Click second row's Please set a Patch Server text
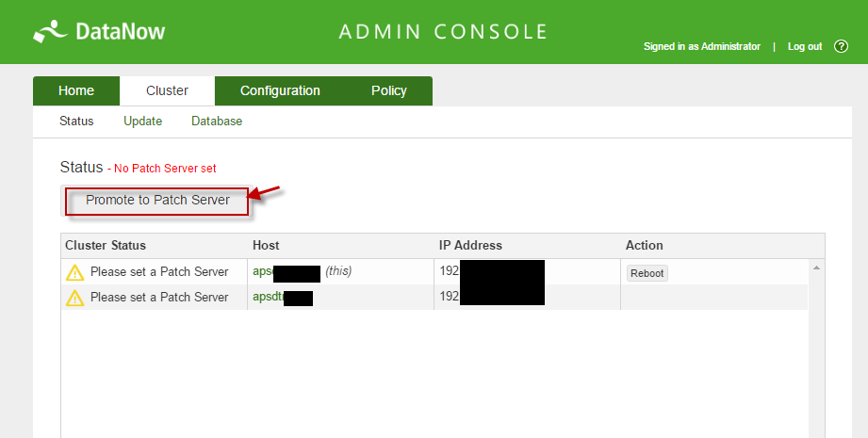The image size is (868, 438). [159, 298]
